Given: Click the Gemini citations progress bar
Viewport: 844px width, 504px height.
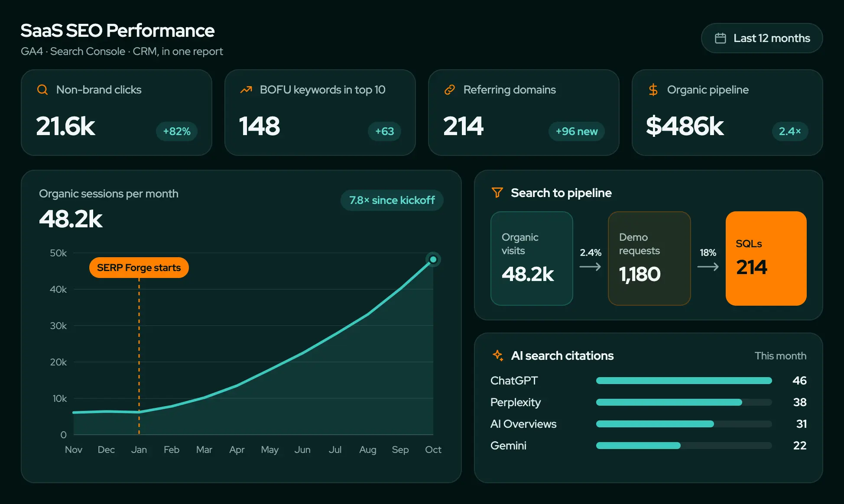Looking at the screenshot, I should [684, 446].
